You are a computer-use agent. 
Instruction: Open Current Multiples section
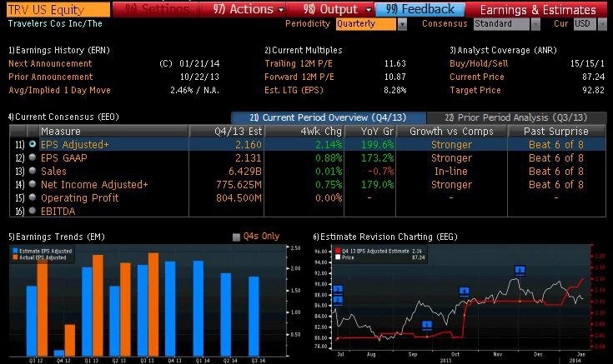[304, 50]
